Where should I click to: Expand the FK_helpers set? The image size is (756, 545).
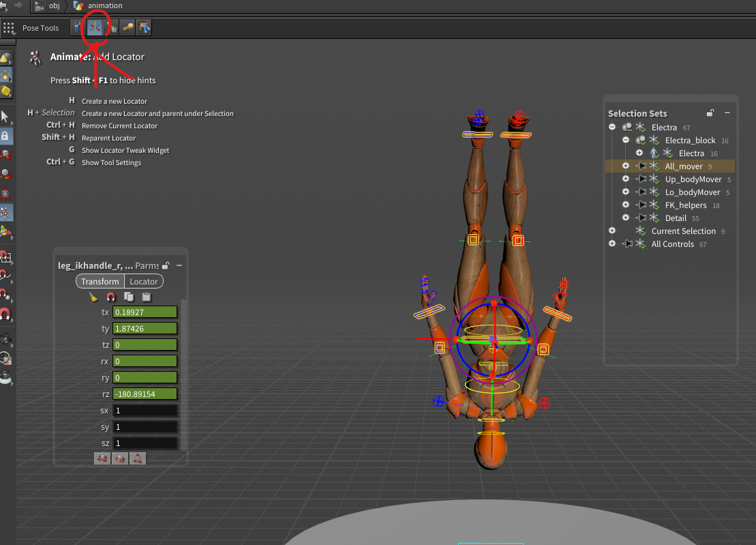[x=626, y=205]
